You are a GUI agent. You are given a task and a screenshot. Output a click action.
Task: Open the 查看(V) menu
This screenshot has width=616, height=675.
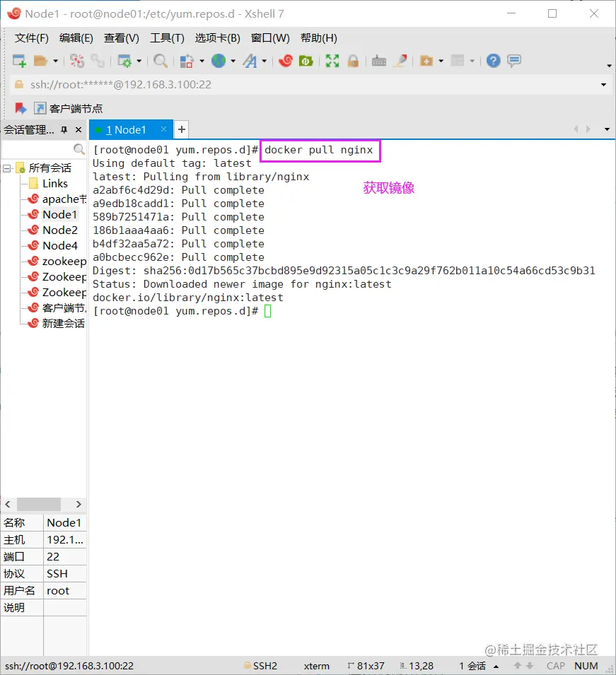pos(122,38)
